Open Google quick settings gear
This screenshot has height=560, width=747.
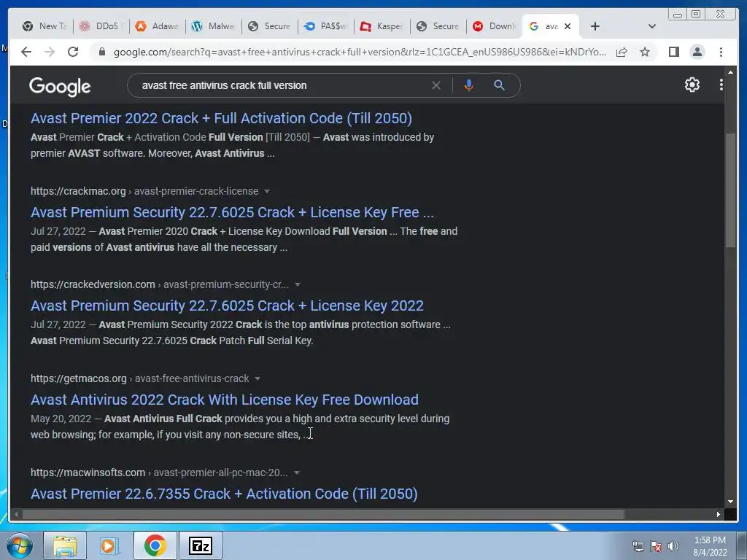coord(692,85)
